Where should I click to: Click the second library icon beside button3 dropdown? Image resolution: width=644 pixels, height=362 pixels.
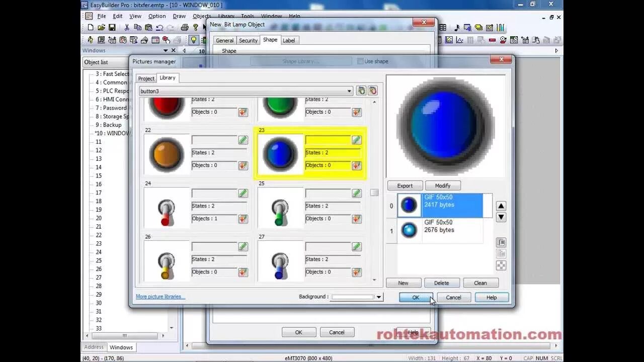(x=373, y=90)
